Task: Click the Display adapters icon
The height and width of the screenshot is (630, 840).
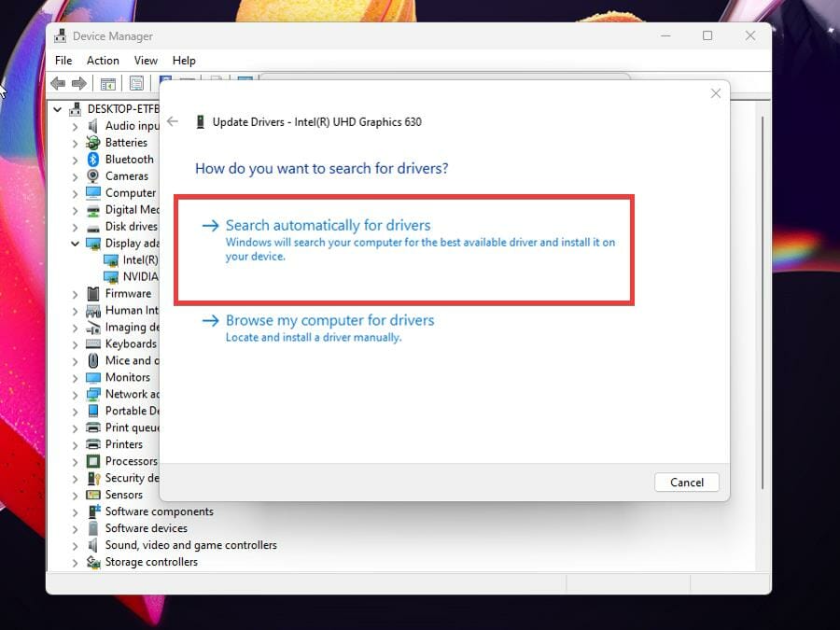Action: [x=93, y=244]
